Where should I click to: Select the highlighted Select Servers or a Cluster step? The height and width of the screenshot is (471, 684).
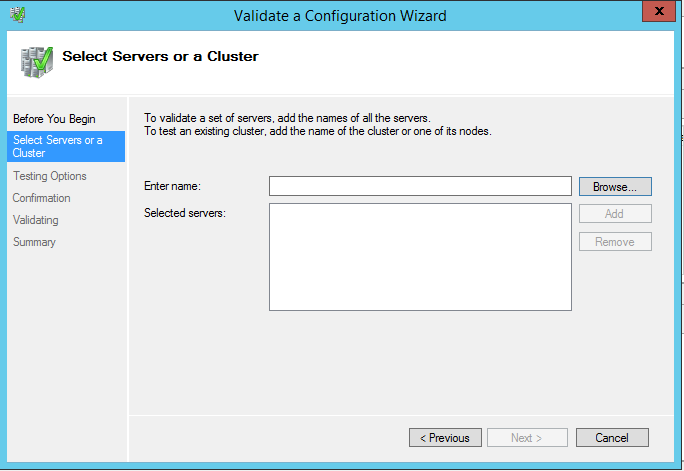(x=58, y=147)
